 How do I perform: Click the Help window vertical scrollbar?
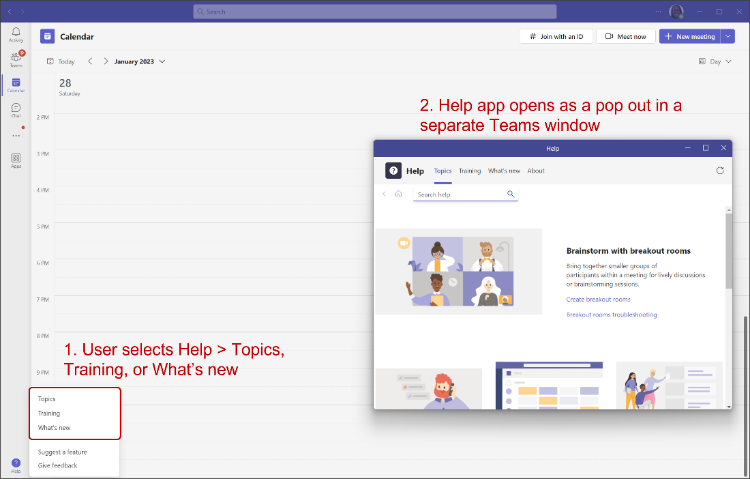[728, 251]
